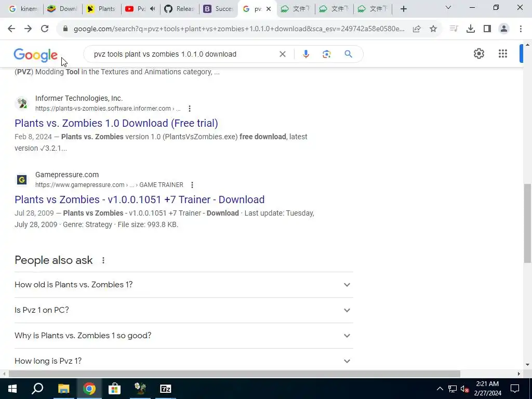
Task: Go back to the previous page
Action: (x=11, y=29)
